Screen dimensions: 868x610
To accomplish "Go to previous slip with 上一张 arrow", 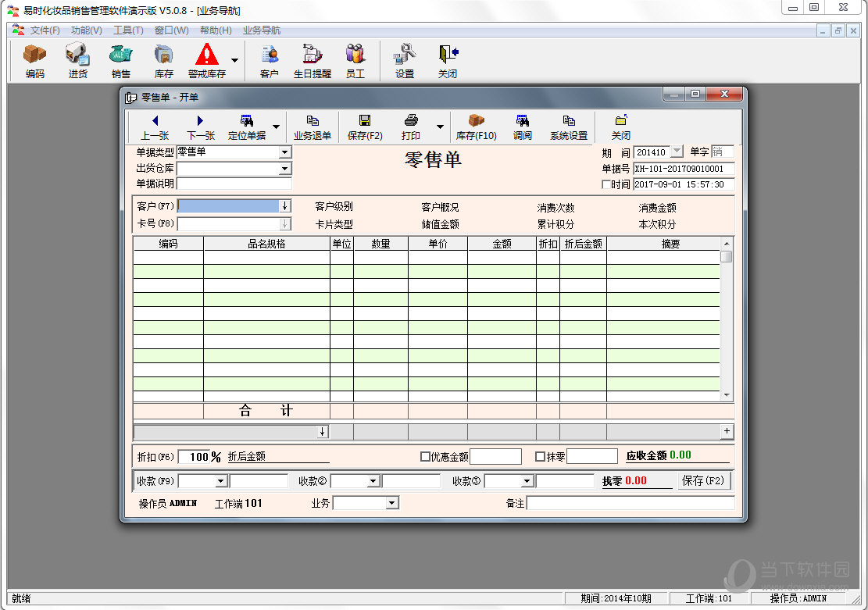I will 155,127.
